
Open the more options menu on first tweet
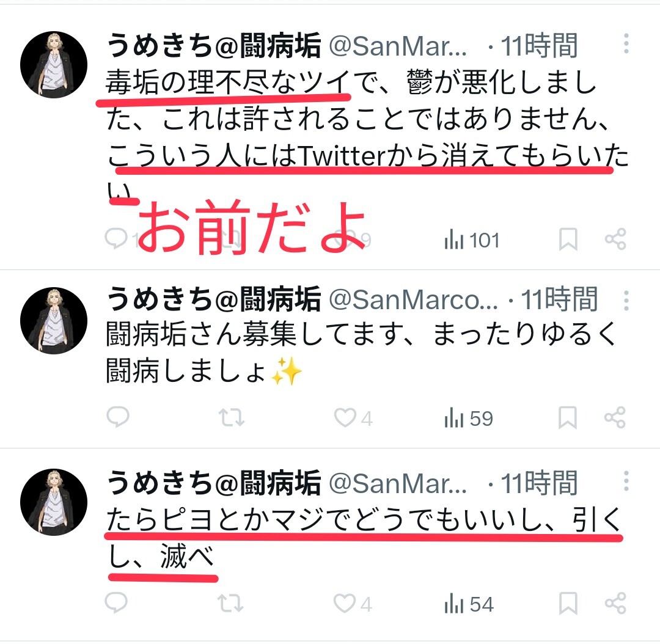(x=626, y=43)
